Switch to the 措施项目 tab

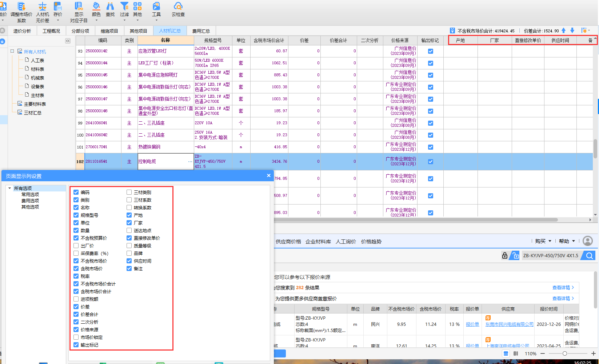click(x=109, y=31)
